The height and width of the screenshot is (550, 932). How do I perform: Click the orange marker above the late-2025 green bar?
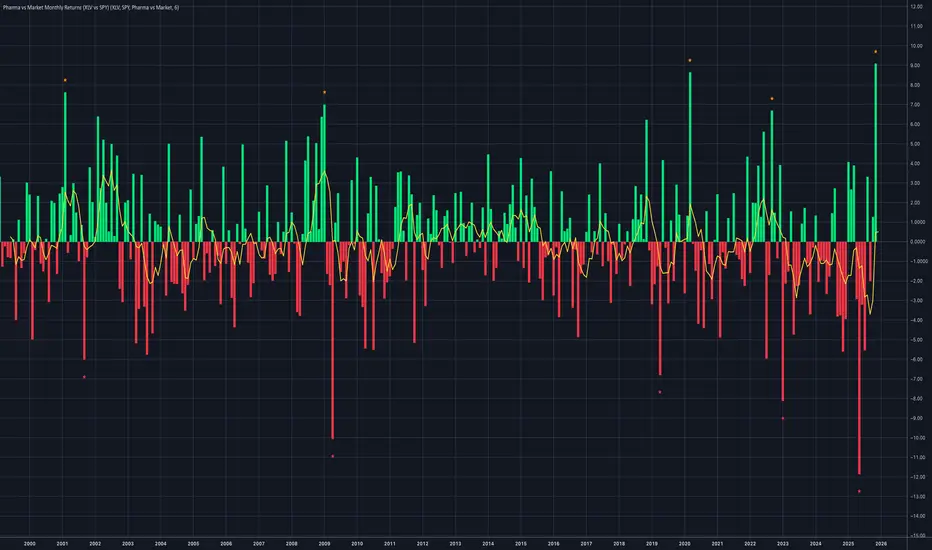[x=876, y=51]
